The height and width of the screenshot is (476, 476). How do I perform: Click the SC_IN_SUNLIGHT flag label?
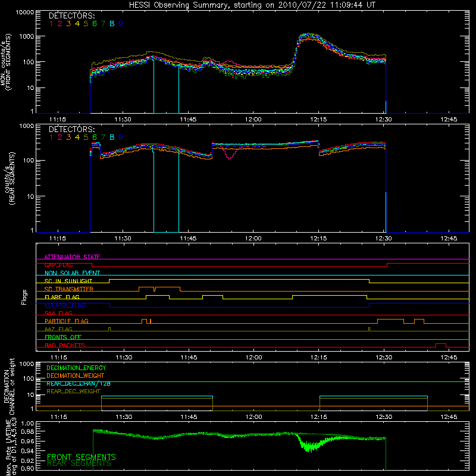tap(68, 281)
